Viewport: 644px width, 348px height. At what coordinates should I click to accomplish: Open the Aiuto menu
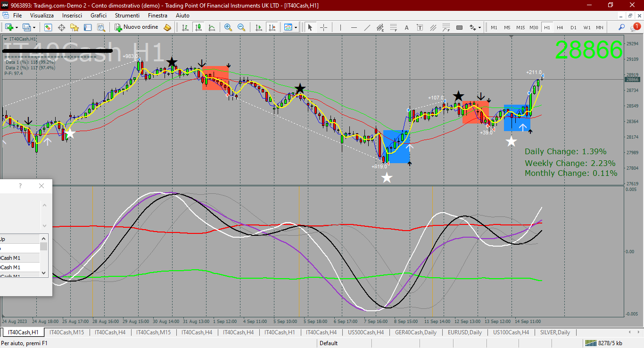[x=182, y=16]
